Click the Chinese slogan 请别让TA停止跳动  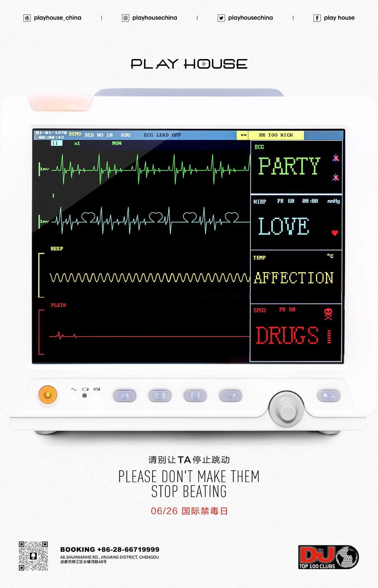[189, 460]
